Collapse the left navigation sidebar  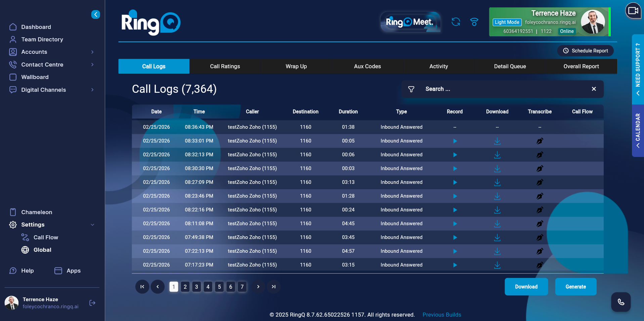(95, 14)
